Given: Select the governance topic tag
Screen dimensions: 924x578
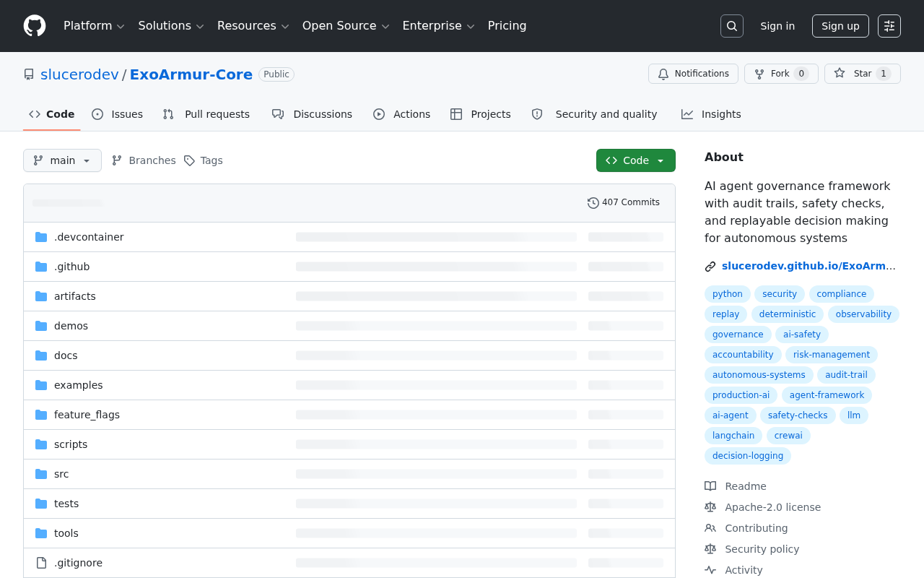Looking at the screenshot, I should tap(738, 335).
